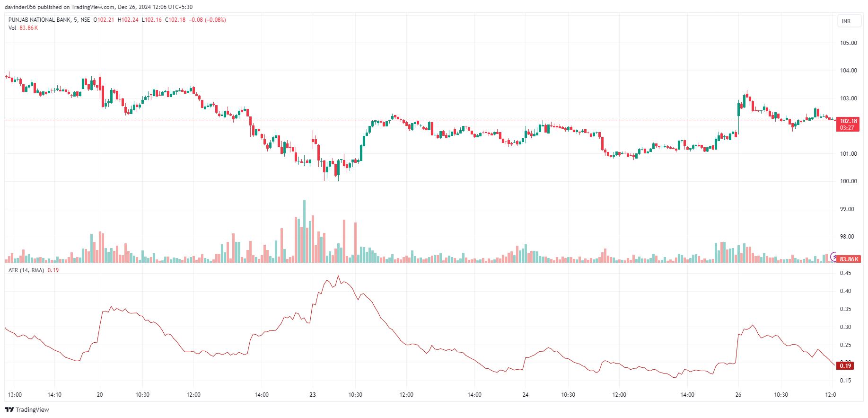The image size is (868, 418).
Task: Click the 99.00 price axis label
Action: point(847,209)
